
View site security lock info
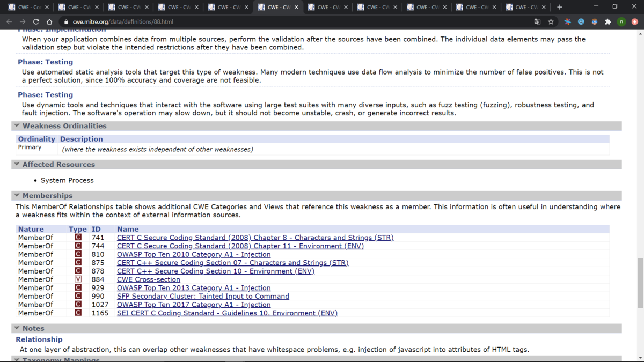coord(66,22)
